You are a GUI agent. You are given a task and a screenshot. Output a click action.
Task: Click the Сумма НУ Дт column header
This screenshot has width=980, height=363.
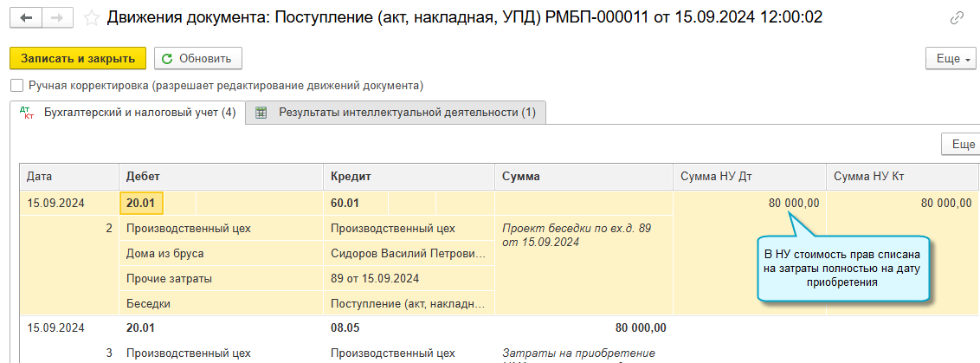pos(716,176)
